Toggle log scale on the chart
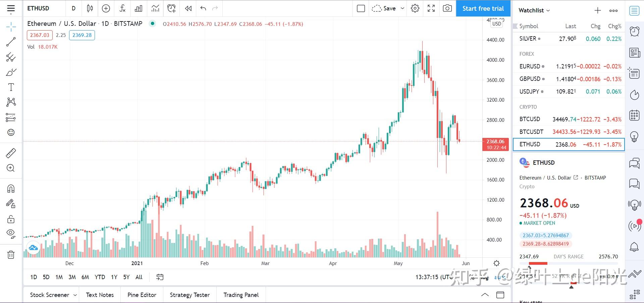 pyautogui.click(x=484, y=277)
